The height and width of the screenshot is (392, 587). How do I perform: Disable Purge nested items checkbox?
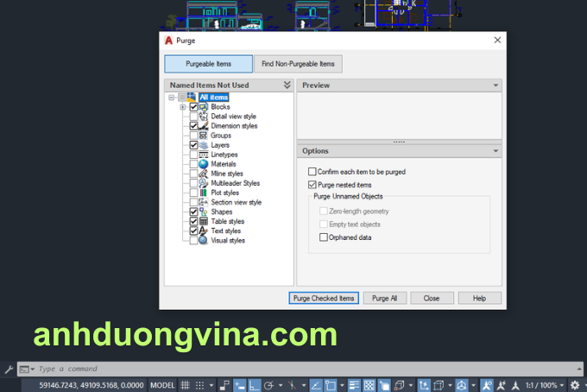[312, 185]
